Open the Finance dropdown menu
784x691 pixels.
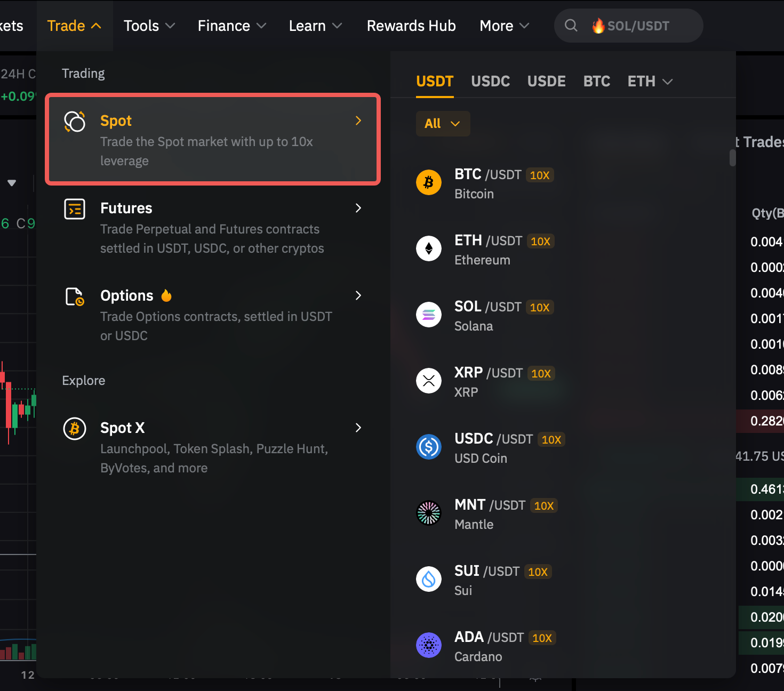(231, 26)
